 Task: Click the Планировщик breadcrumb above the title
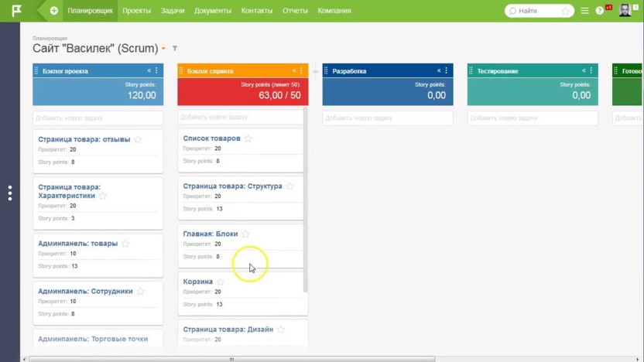[x=50, y=38]
